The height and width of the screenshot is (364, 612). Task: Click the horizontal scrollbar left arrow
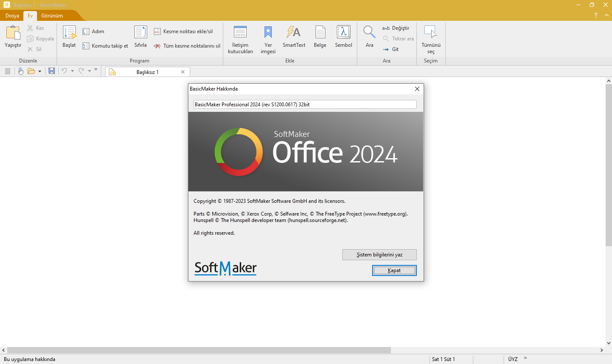3,350
